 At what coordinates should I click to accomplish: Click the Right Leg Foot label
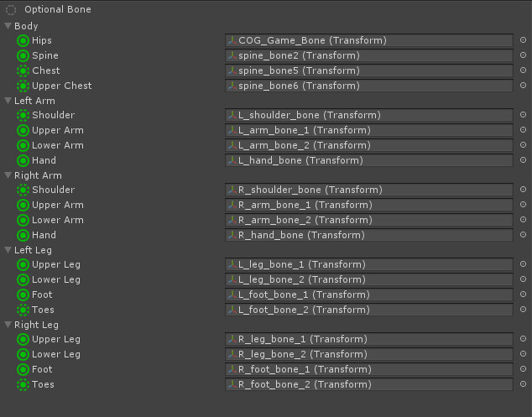pos(42,369)
